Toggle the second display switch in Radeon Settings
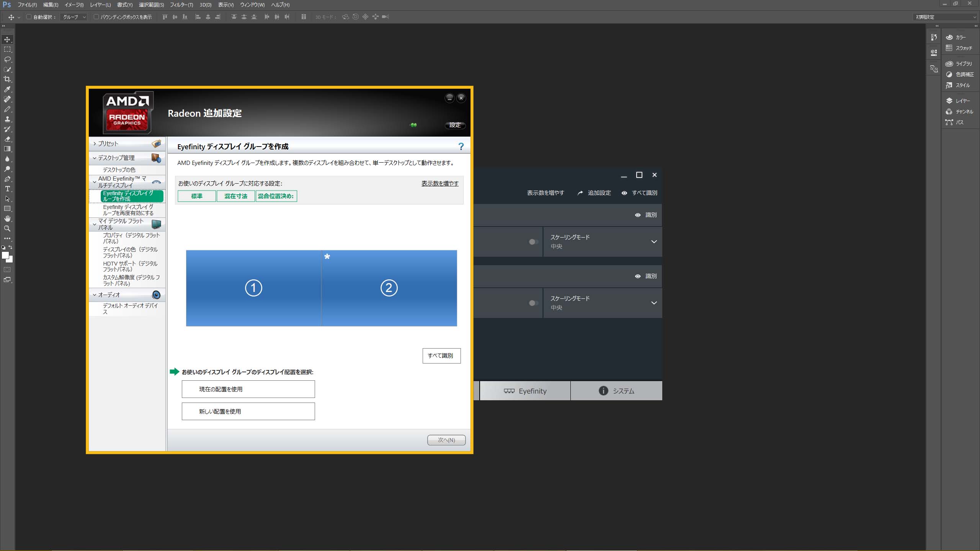980x551 pixels. click(533, 303)
